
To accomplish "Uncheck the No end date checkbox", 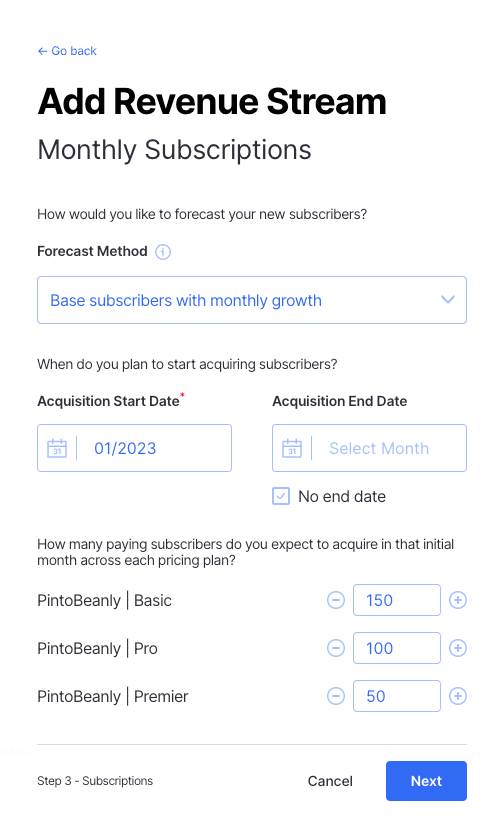I will tap(281, 496).
